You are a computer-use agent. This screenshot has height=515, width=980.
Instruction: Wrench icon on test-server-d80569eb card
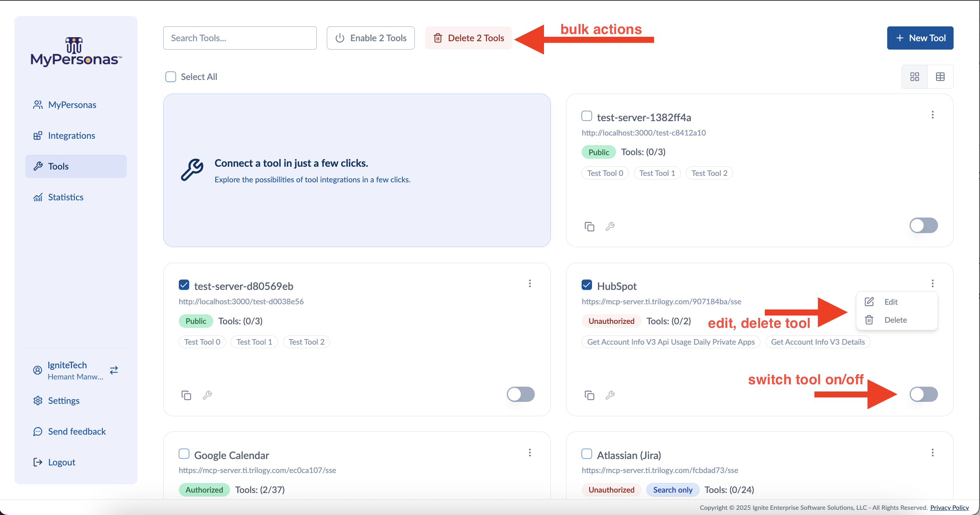(207, 395)
